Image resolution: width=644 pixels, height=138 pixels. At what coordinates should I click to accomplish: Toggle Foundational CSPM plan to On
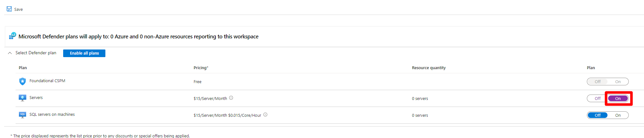(618, 82)
